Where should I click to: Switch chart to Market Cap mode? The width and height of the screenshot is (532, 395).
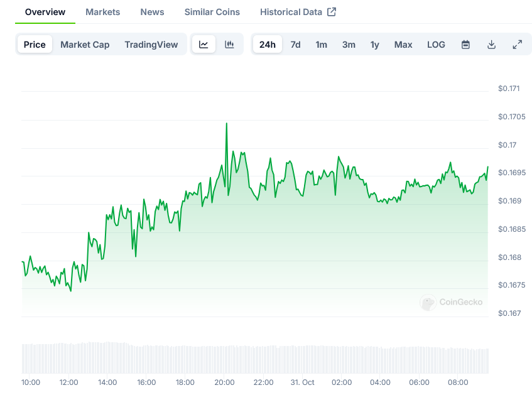click(85, 45)
